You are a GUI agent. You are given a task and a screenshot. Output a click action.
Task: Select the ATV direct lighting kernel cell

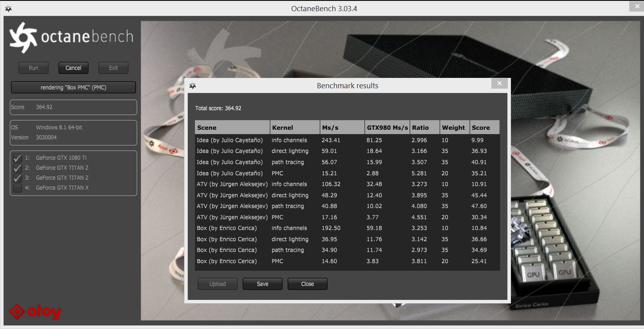[x=290, y=195]
